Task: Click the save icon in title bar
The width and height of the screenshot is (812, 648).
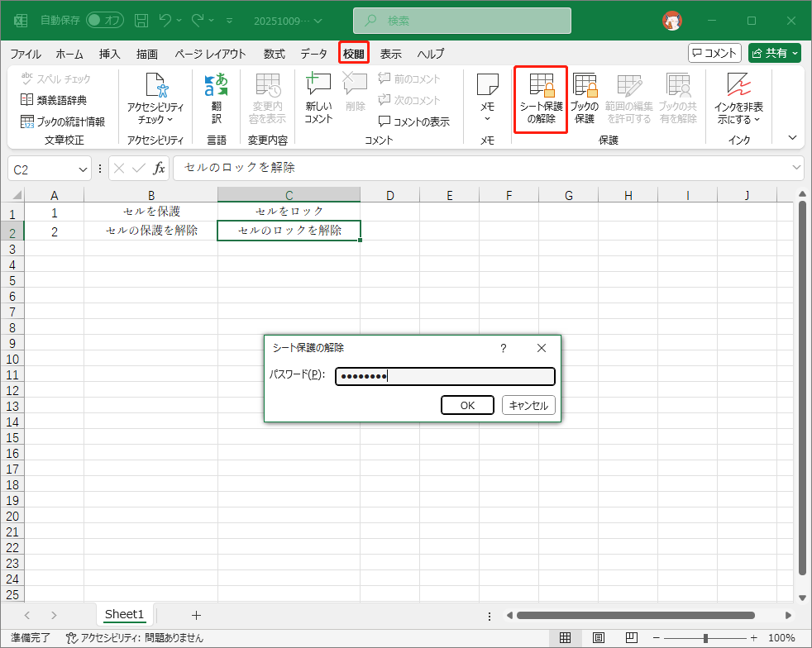Action: pyautogui.click(x=141, y=20)
